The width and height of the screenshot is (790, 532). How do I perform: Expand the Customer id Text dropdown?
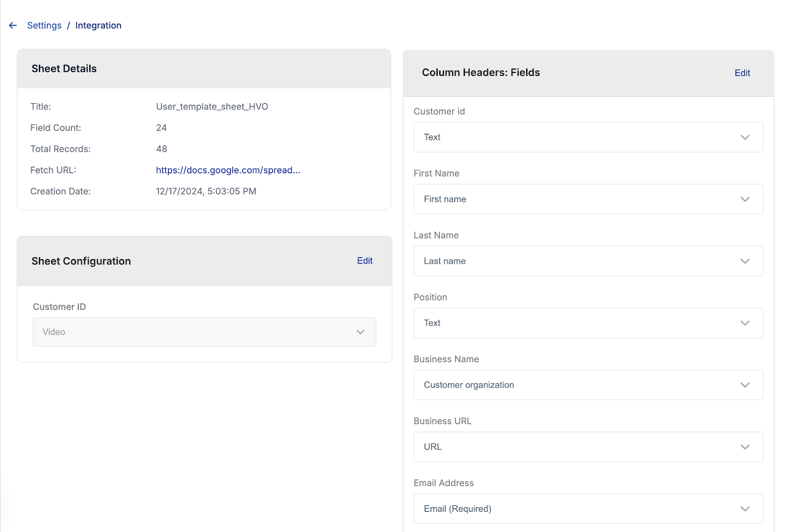point(580,137)
